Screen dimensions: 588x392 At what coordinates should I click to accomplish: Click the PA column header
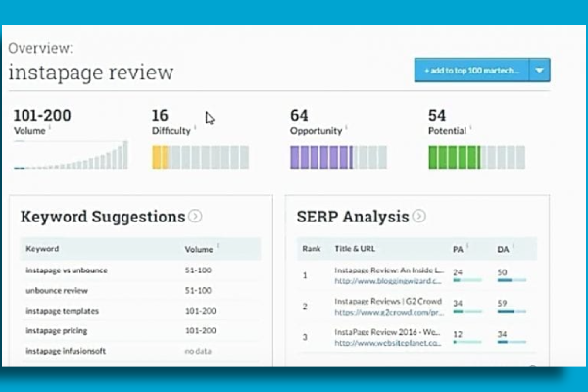[458, 250]
